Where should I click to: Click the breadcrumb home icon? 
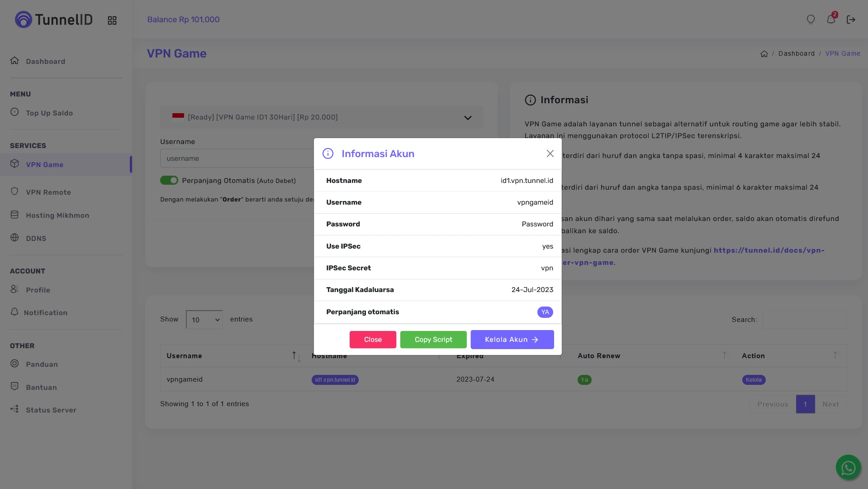pos(764,53)
